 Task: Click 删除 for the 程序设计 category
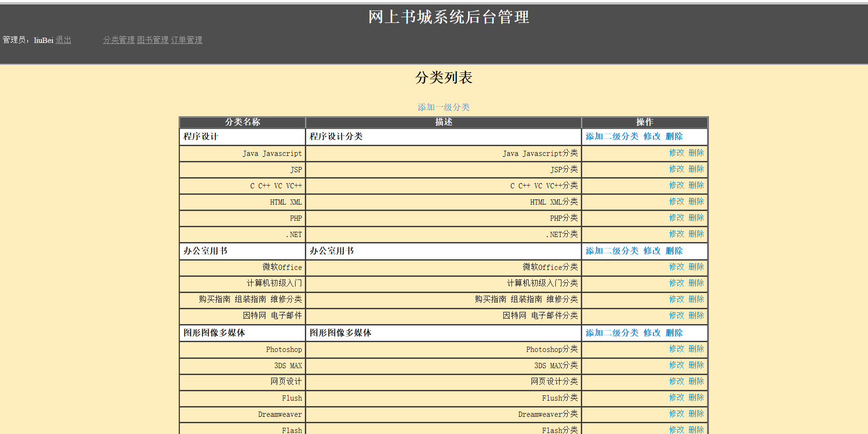pos(674,136)
